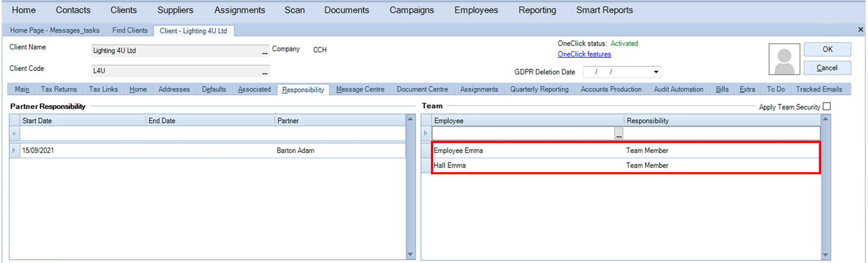
Task: Open the Defaults tab
Action: click(214, 89)
